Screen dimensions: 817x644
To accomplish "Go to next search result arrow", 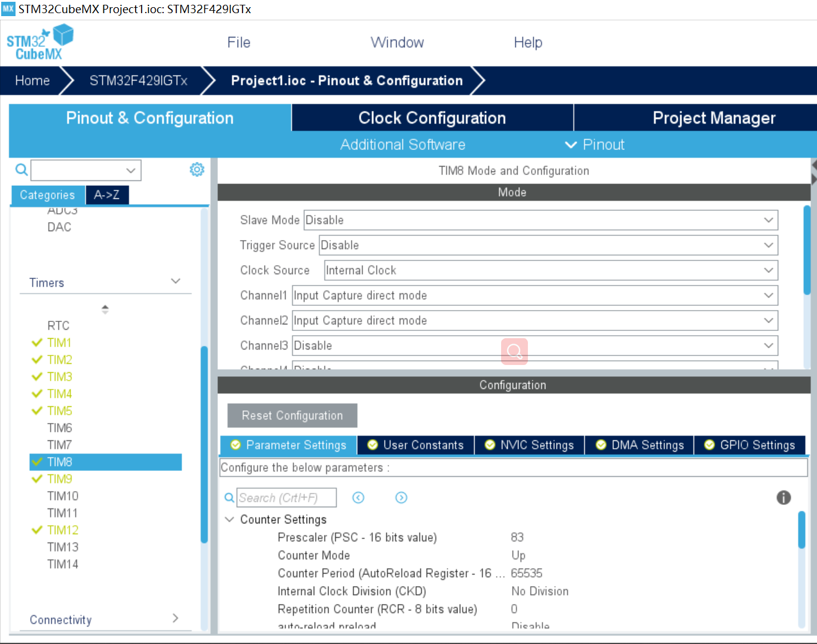I will click(401, 498).
